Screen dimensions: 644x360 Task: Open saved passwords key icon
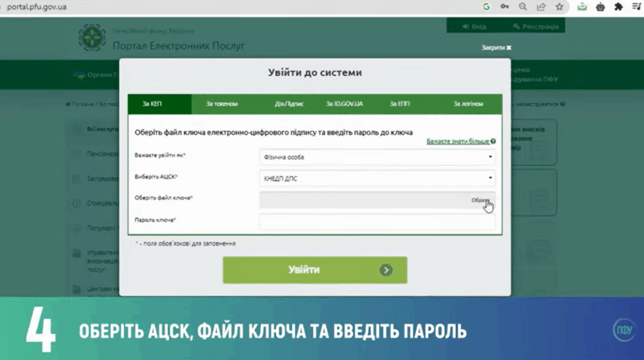pos(504,7)
